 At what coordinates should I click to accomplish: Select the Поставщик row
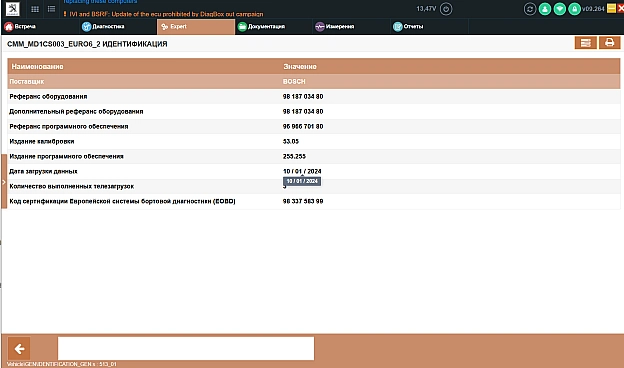pos(314,82)
